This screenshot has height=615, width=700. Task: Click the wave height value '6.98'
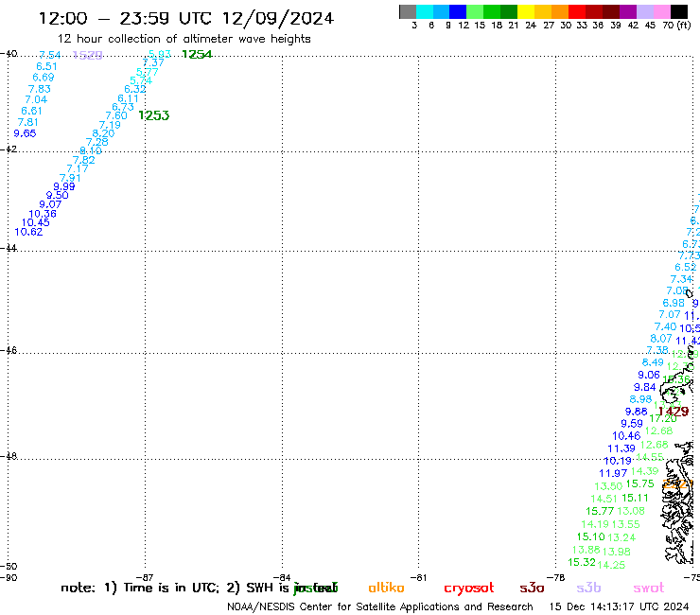pos(674,303)
